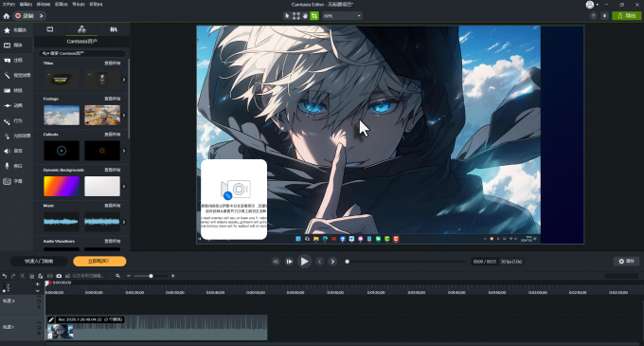
Task: Click the orange Buy Now button
Action: [99, 262]
